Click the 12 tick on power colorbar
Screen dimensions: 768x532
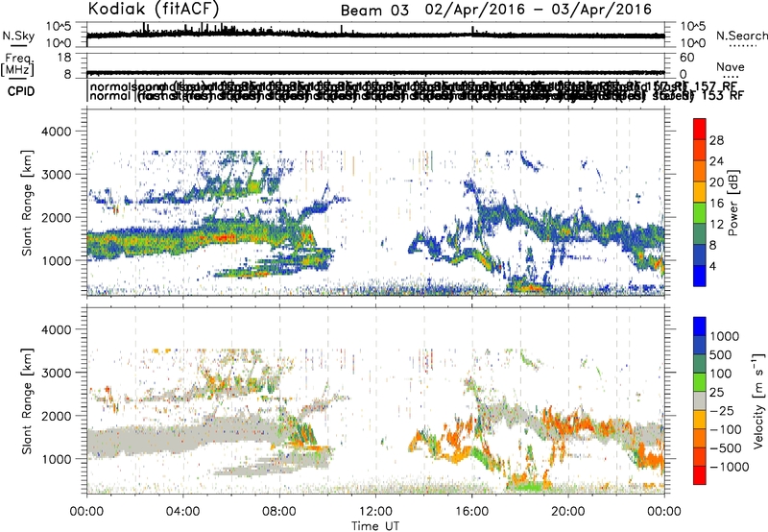[x=716, y=225]
